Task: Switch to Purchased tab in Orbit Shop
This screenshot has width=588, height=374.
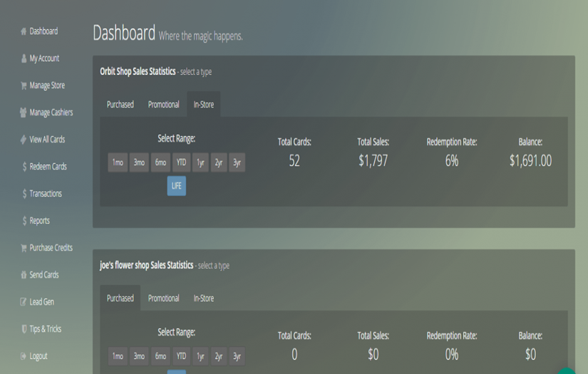Action: pos(120,105)
